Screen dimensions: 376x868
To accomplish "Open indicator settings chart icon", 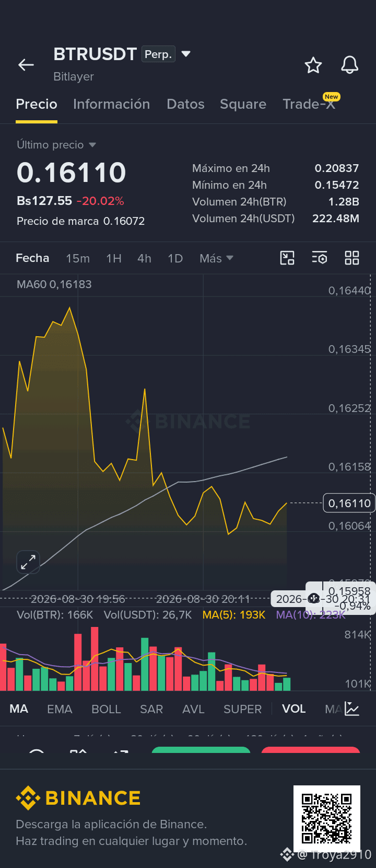I will [352, 709].
